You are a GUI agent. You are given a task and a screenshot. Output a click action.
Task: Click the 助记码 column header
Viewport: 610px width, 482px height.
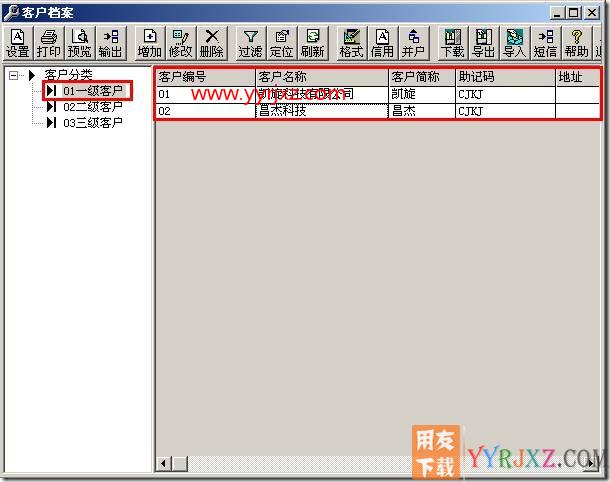[505, 77]
